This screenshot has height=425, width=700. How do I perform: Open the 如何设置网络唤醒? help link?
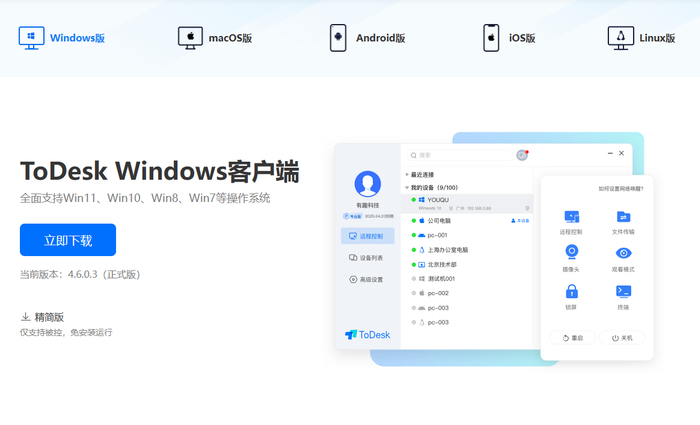coord(621,189)
